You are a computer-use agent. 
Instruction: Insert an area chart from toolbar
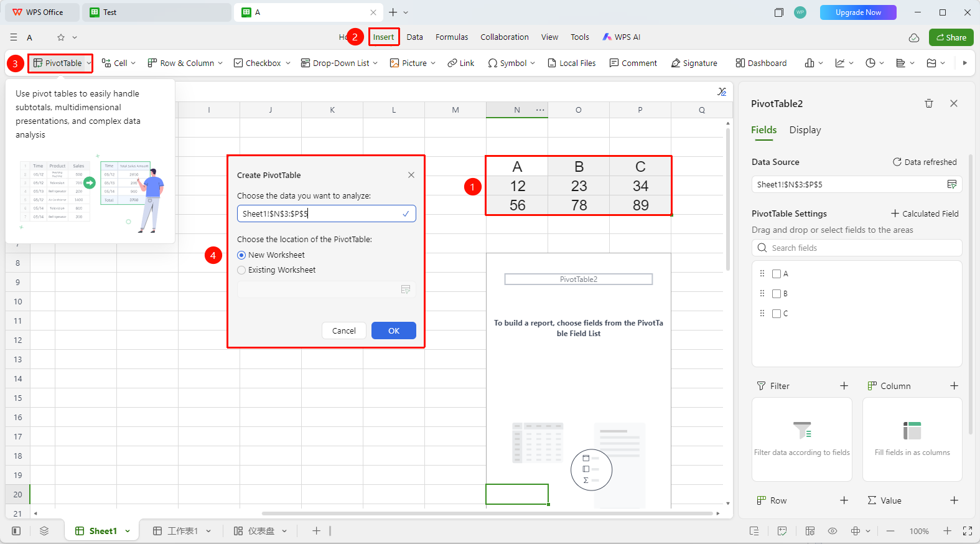pyautogui.click(x=931, y=63)
